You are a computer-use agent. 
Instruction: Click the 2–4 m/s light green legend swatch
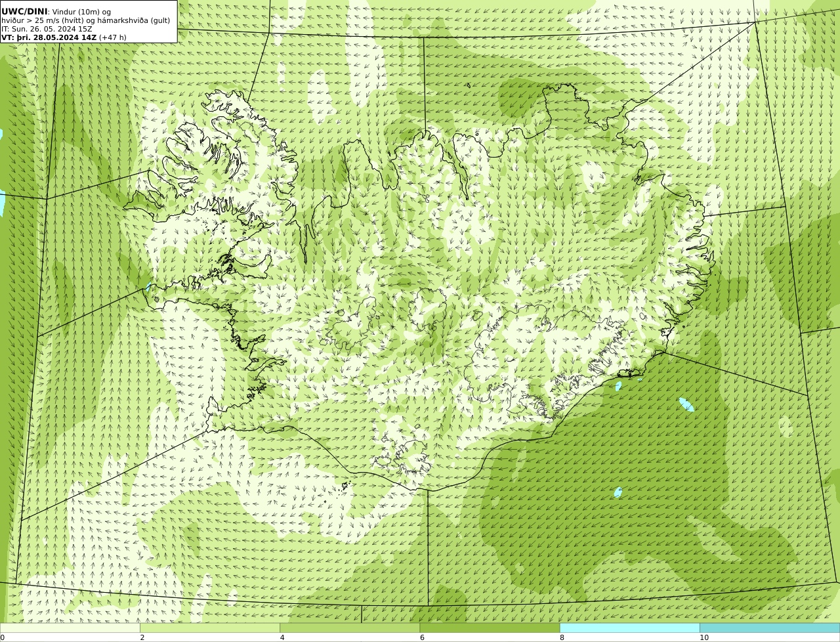pyautogui.click(x=210, y=628)
